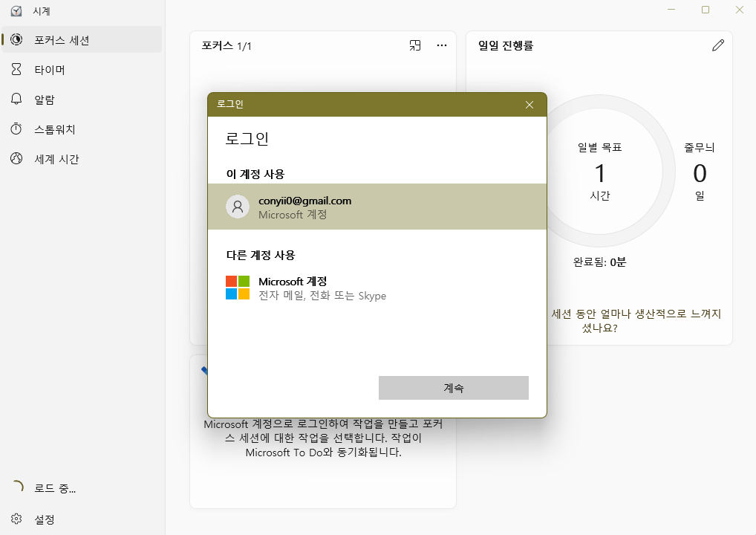Click the Continue (계속) button

click(454, 388)
